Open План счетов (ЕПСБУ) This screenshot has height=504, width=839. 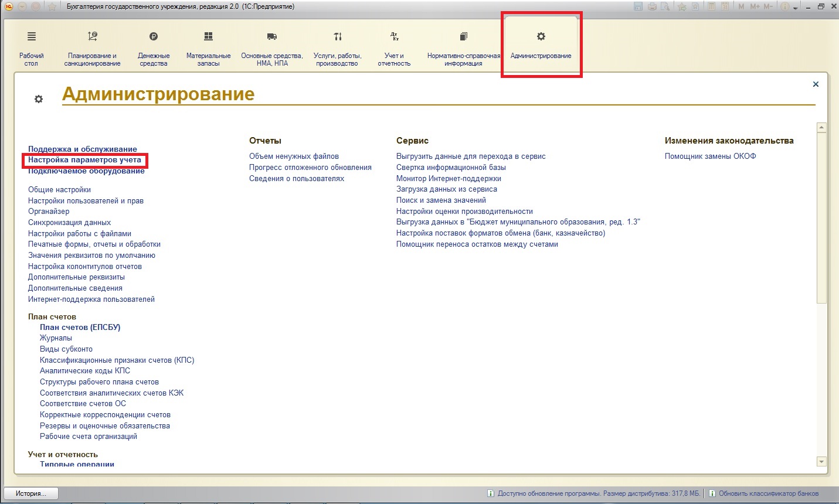coord(80,327)
